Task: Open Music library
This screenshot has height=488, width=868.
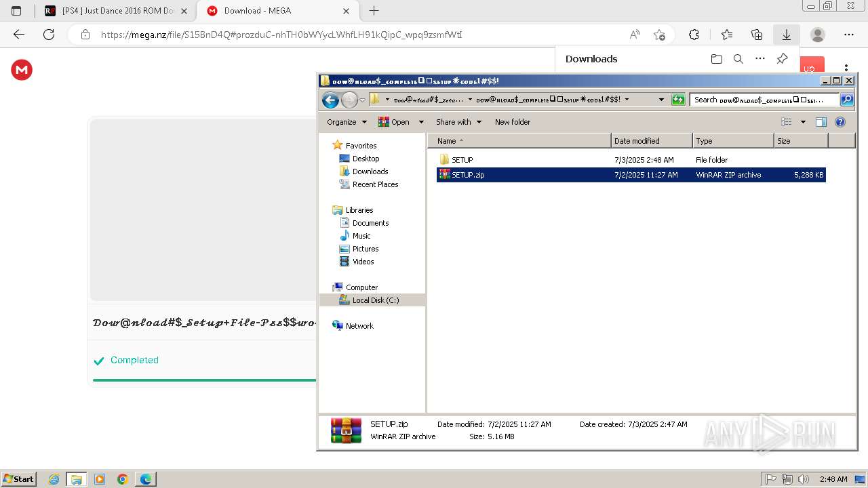Action: pyautogui.click(x=361, y=236)
